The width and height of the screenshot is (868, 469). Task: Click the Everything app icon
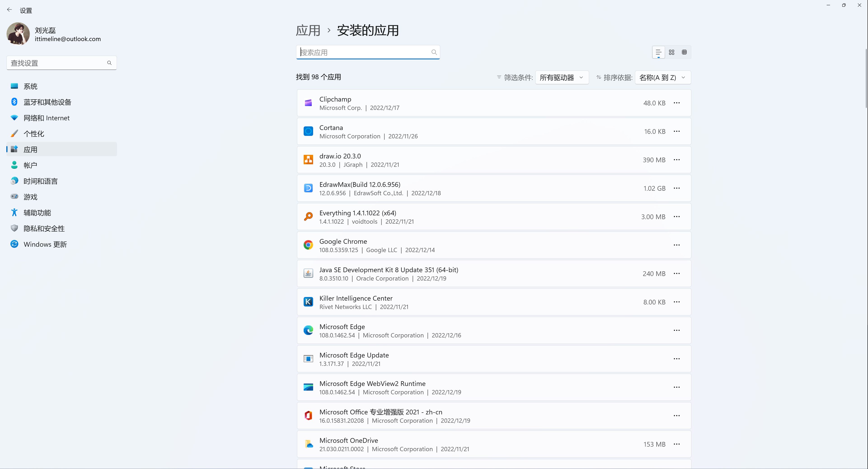(x=308, y=216)
